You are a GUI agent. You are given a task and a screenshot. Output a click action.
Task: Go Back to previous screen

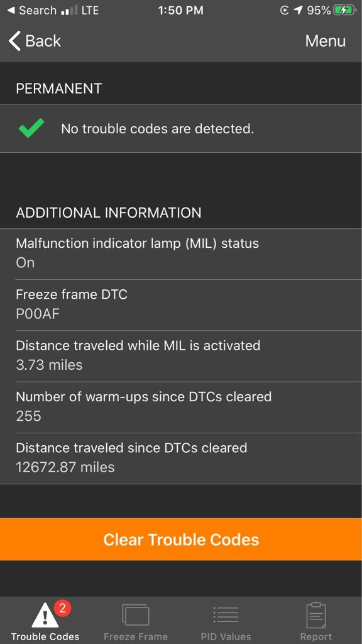point(35,41)
